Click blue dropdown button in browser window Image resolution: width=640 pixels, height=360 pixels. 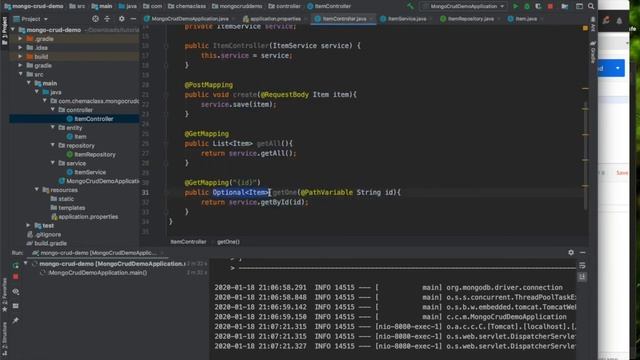point(618,68)
